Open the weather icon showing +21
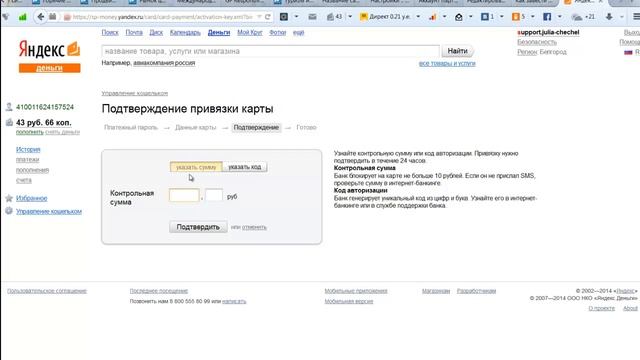 tap(583, 17)
